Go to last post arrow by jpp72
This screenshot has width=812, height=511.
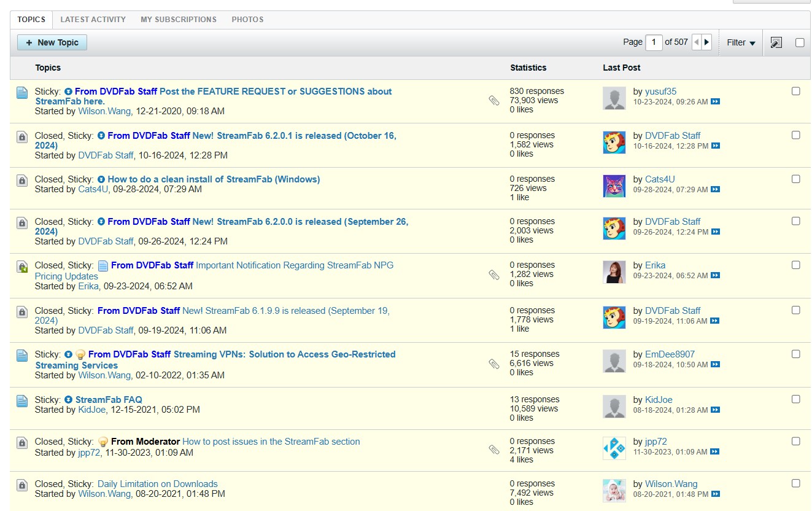tap(715, 451)
